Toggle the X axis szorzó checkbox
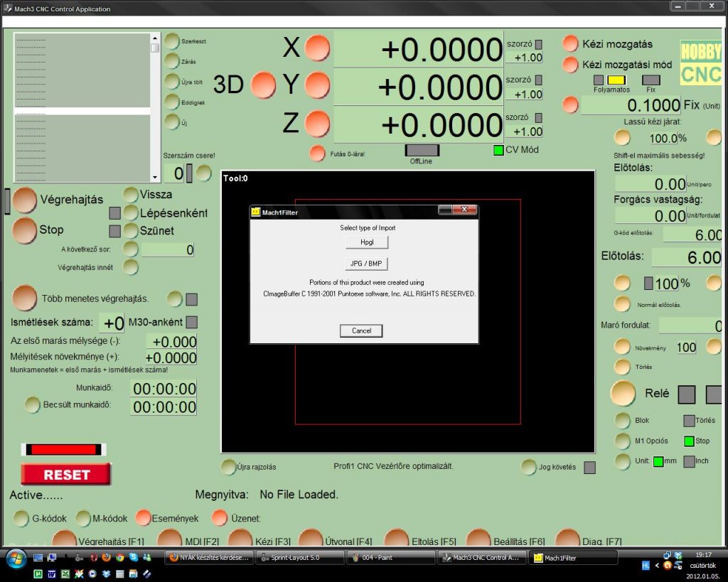The height and width of the screenshot is (582, 728). click(x=539, y=44)
